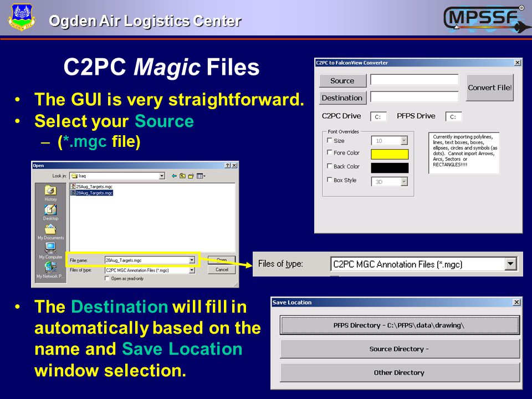Open My Network Places in Open dialog

pyautogui.click(x=50, y=270)
